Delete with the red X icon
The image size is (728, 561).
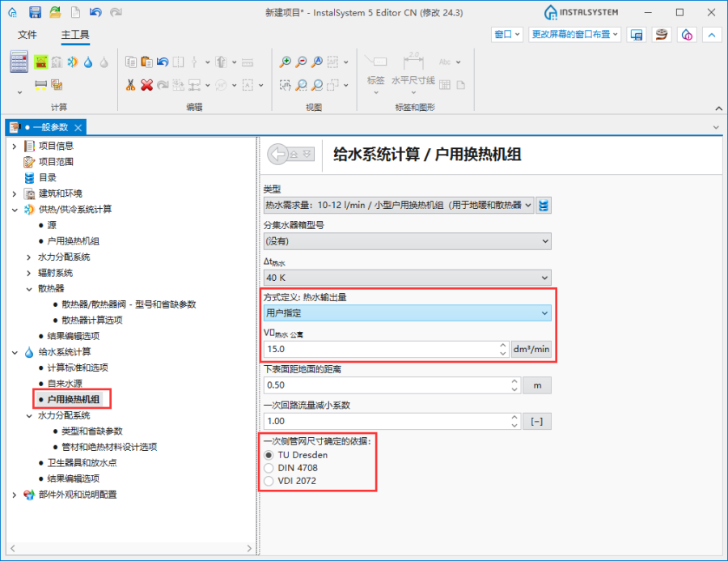point(146,84)
